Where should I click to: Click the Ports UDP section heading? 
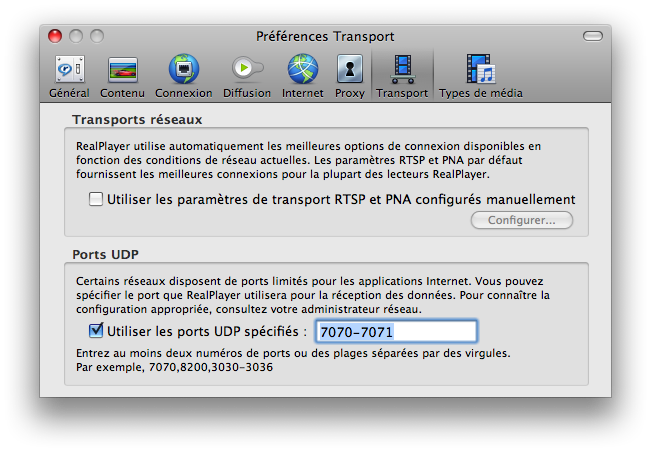(x=105, y=254)
